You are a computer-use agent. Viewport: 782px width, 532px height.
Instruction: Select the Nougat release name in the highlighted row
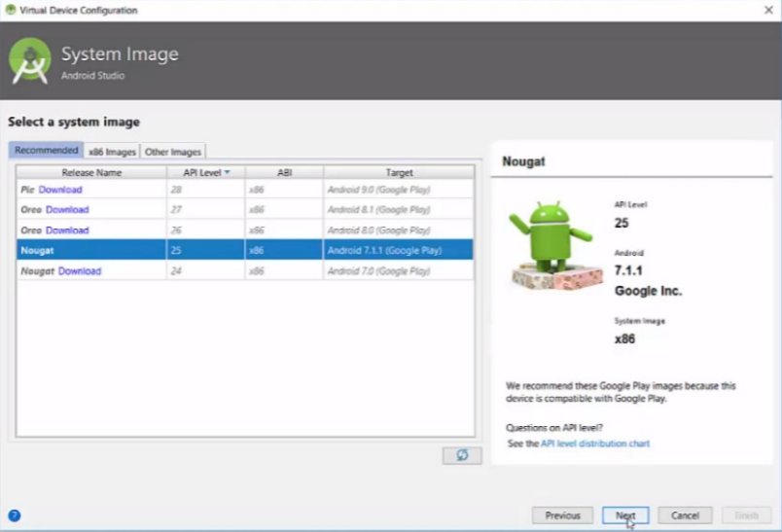(x=37, y=250)
